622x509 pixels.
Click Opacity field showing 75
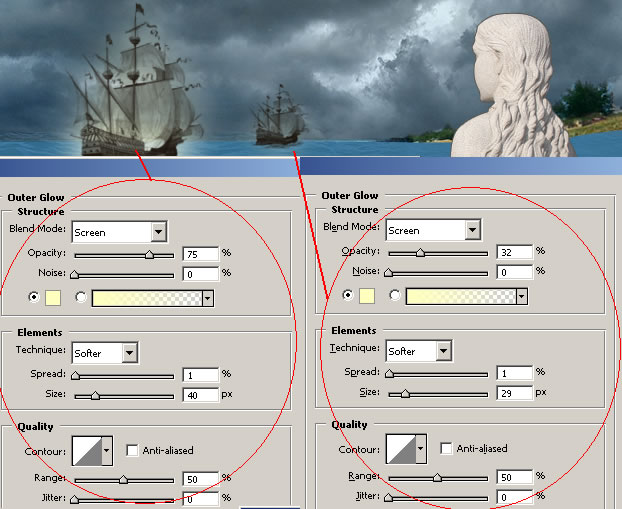tap(201, 254)
